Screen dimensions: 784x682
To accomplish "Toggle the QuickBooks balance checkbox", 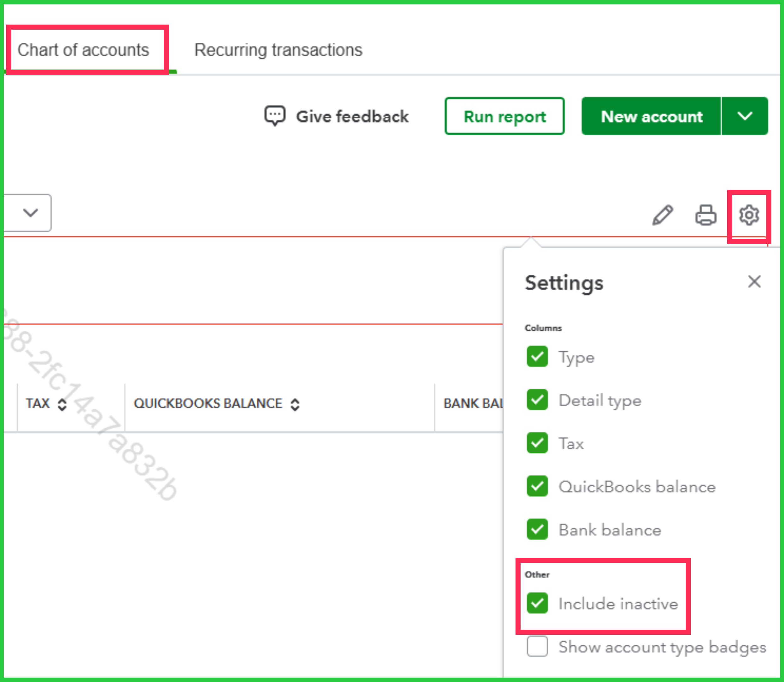I will (537, 486).
